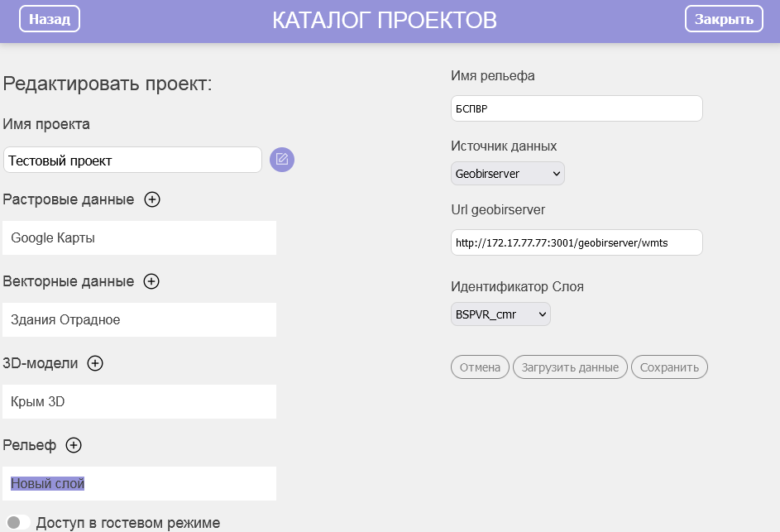Image resolution: width=780 pixels, height=532 pixels.
Task: Expand the layer identifier BSPVR_cmr dropdown
Action: click(x=500, y=314)
